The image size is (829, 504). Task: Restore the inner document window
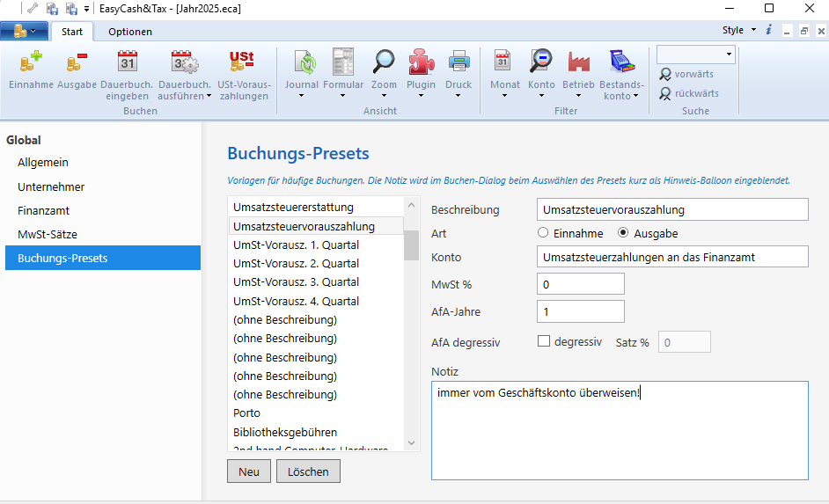click(x=803, y=31)
